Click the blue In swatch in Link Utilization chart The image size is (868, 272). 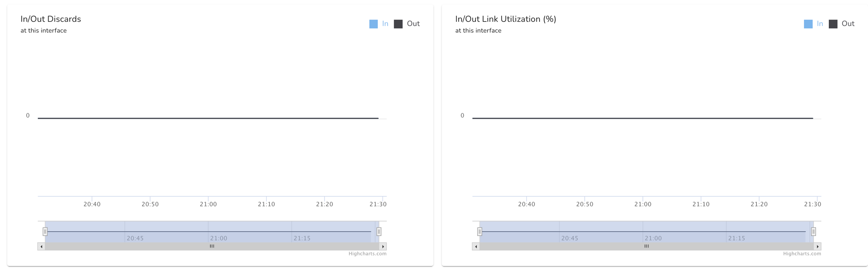point(808,24)
